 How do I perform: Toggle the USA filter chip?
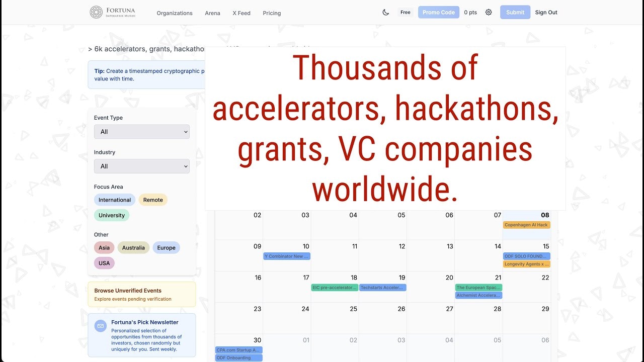[104, 263]
